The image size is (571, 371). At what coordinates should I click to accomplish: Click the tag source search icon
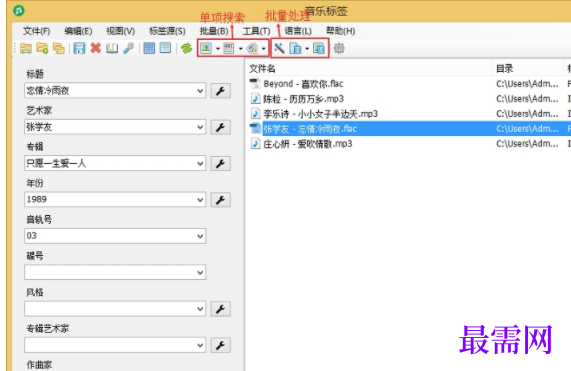point(252,48)
